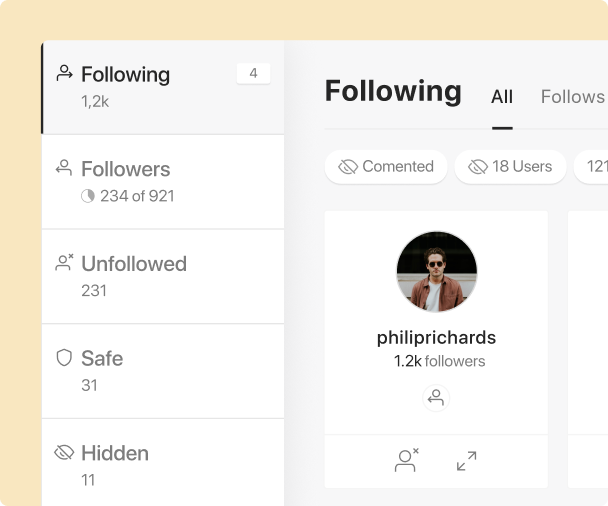Click the Hidden crossed-eye sidebar icon
608x506 pixels.
[x=64, y=452]
